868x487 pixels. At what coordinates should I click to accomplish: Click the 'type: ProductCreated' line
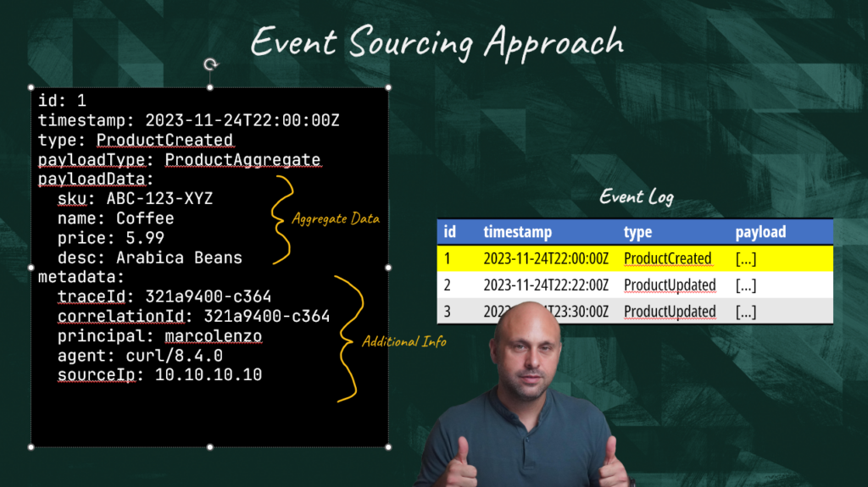pos(136,140)
